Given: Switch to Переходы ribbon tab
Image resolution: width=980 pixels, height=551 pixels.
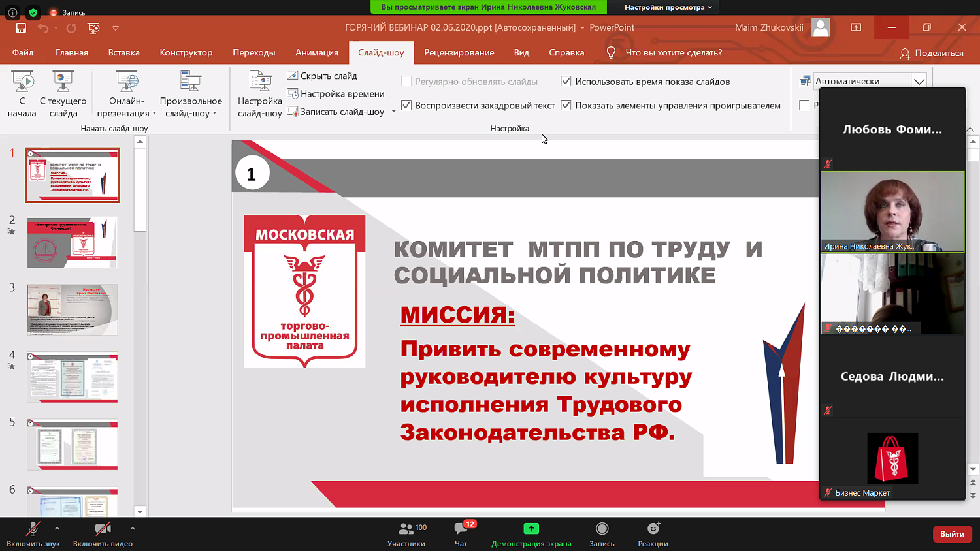Looking at the screenshot, I should coord(254,52).
